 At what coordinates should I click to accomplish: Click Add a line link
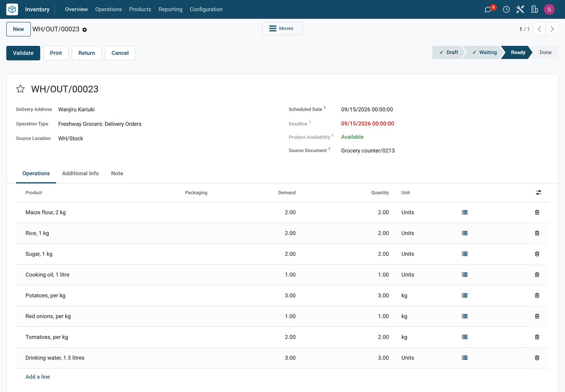38,377
